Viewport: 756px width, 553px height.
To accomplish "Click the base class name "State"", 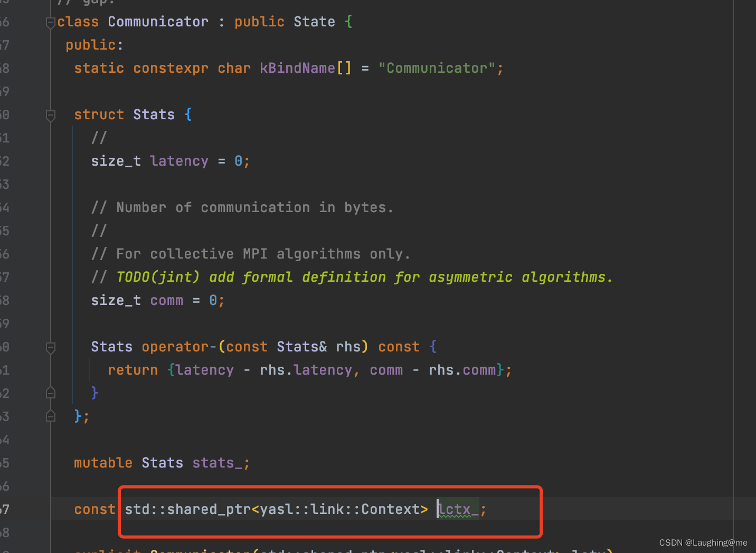I will point(314,22).
